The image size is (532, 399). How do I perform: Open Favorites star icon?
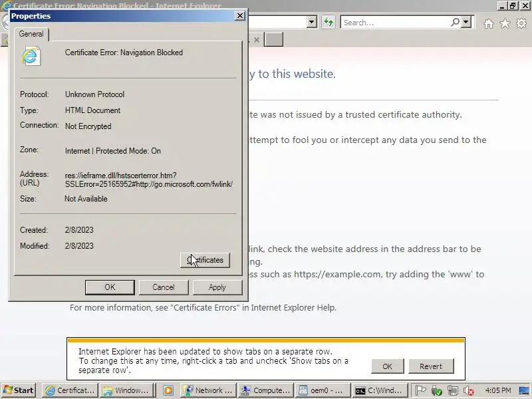click(x=505, y=23)
